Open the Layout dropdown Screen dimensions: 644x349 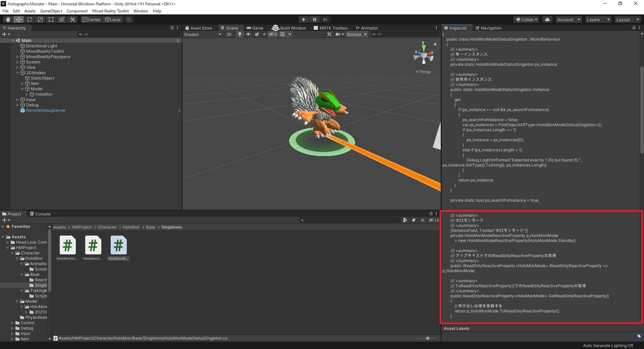[627, 19]
